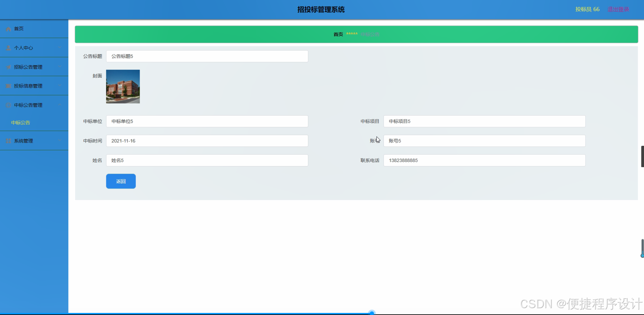Click the 返回 button
The width and height of the screenshot is (644, 315).
pyautogui.click(x=121, y=181)
